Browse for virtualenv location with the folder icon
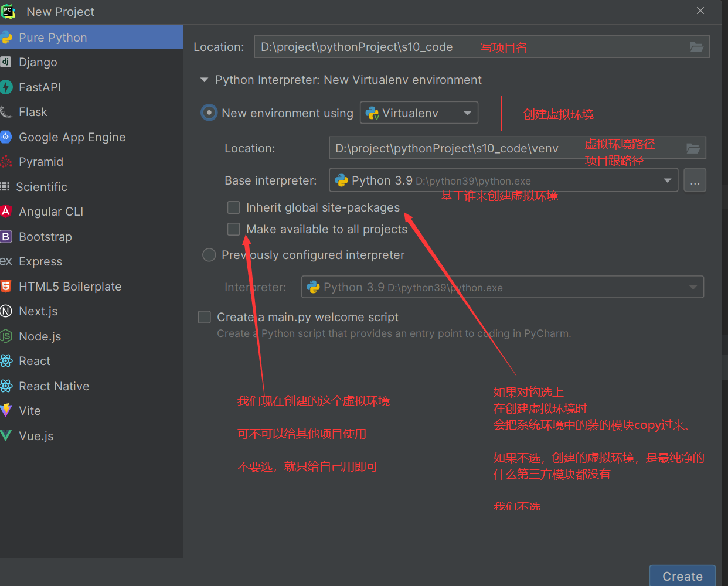Screen dimensions: 728x586 [693, 148]
